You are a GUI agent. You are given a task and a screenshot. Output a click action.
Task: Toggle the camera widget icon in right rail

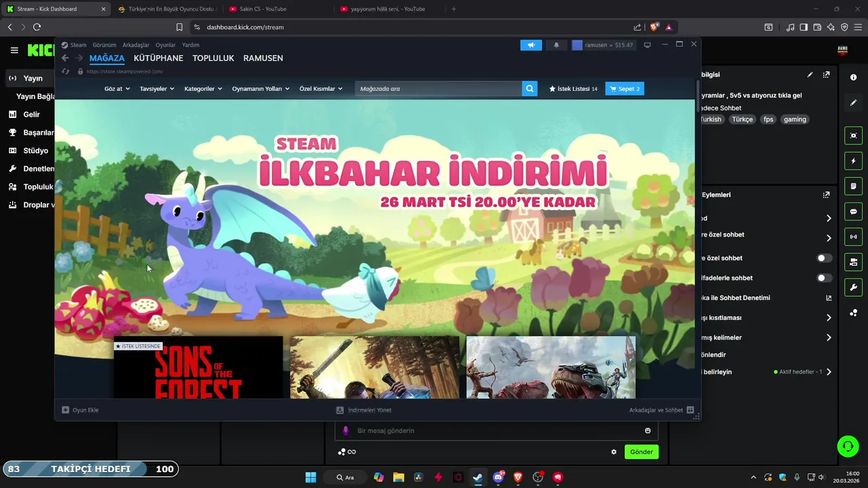854,136
